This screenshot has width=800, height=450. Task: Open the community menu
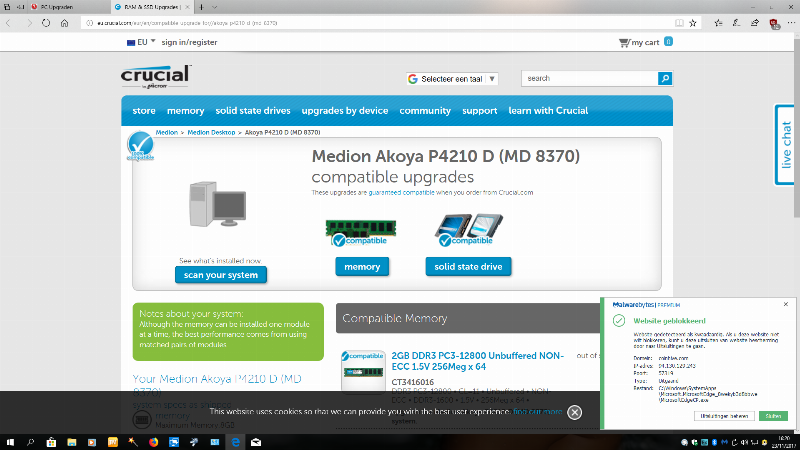(x=425, y=111)
